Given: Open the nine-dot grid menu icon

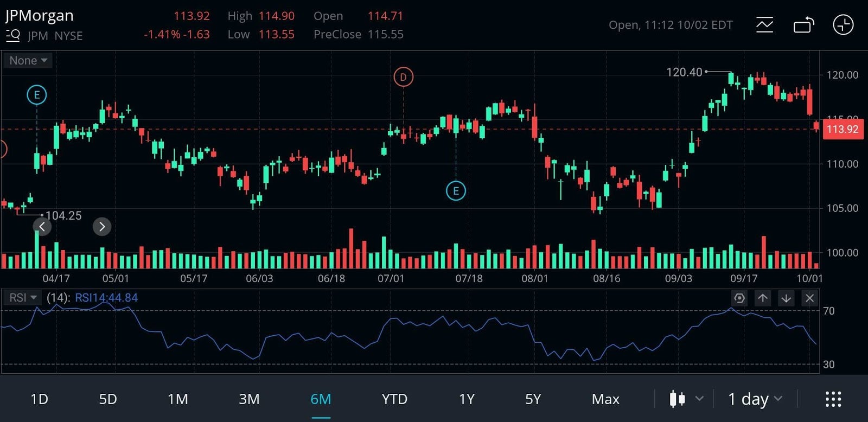Looking at the screenshot, I should tap(833, 399).
